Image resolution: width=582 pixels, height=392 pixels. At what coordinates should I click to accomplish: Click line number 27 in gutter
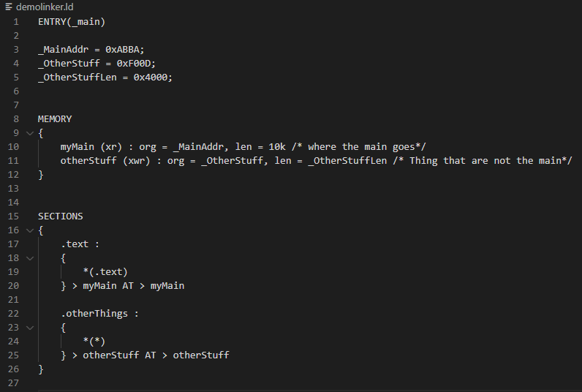coord(13,383)
